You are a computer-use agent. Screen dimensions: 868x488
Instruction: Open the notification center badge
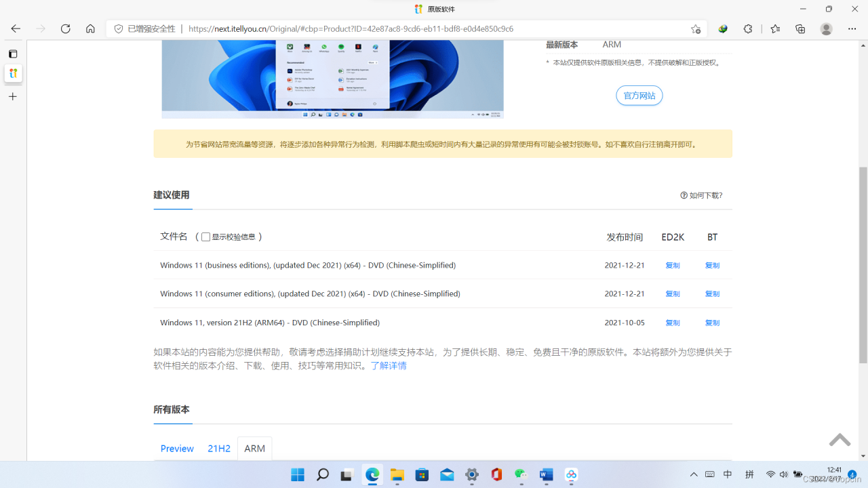point(852,474)
